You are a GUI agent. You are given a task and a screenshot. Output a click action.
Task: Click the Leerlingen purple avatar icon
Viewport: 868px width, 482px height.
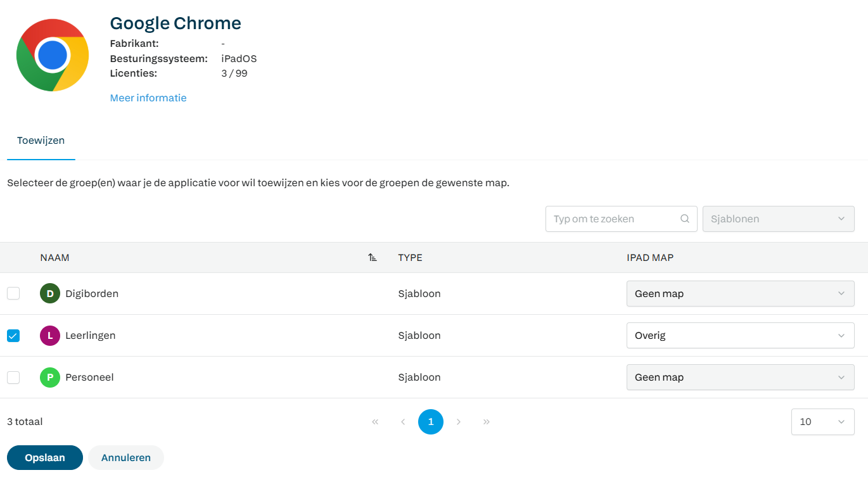pos(50,336)
